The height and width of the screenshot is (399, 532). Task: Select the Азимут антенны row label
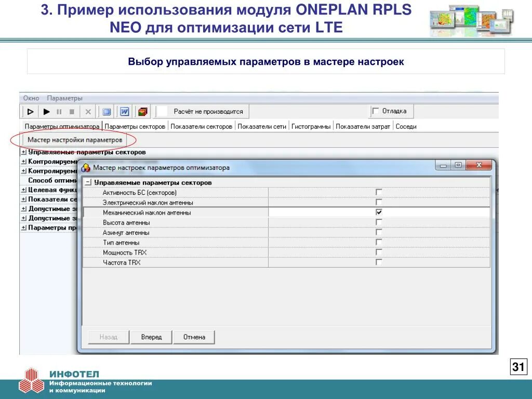pos(126,232)
